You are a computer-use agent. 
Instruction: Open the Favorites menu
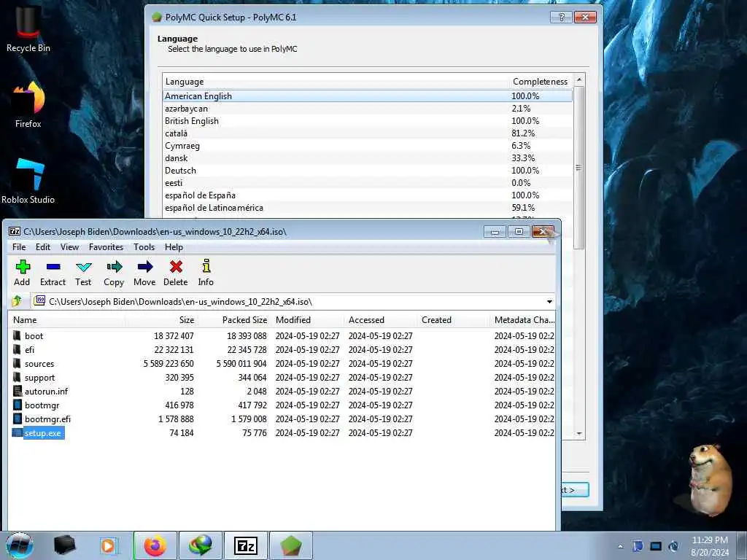pos(107,247)
